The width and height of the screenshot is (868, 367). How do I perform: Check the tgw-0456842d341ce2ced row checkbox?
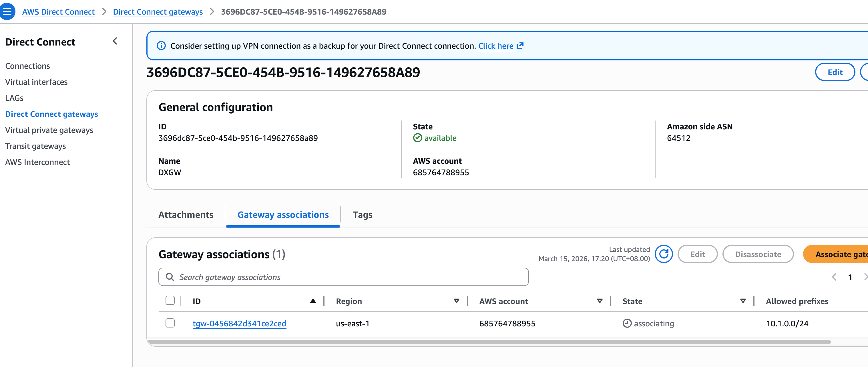pyautogui.click(x=170, y=323)
